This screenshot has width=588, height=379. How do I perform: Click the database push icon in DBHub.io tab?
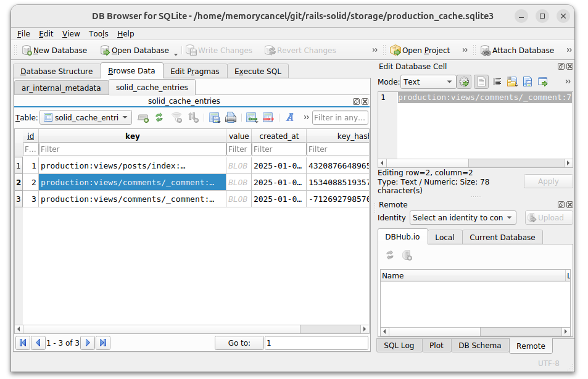tap(407, 256)
